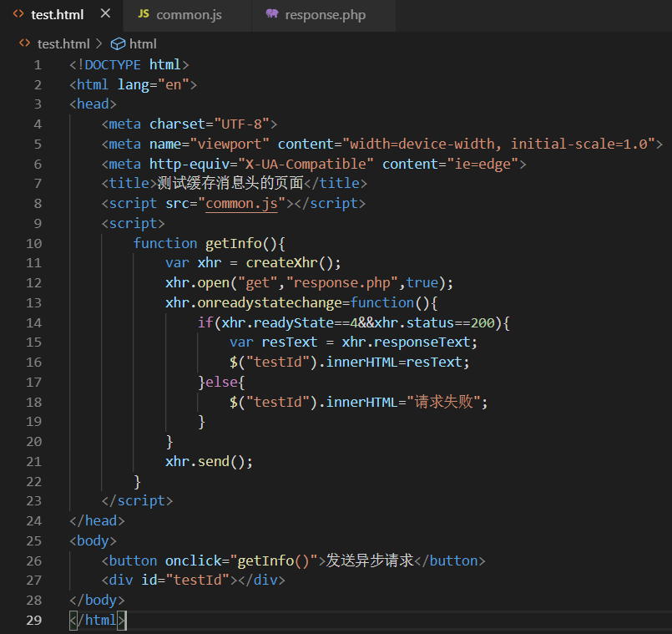672x634 pixels.
Task: Expand the test.html breadcrumb file dropdown
Action: [63, 43]
